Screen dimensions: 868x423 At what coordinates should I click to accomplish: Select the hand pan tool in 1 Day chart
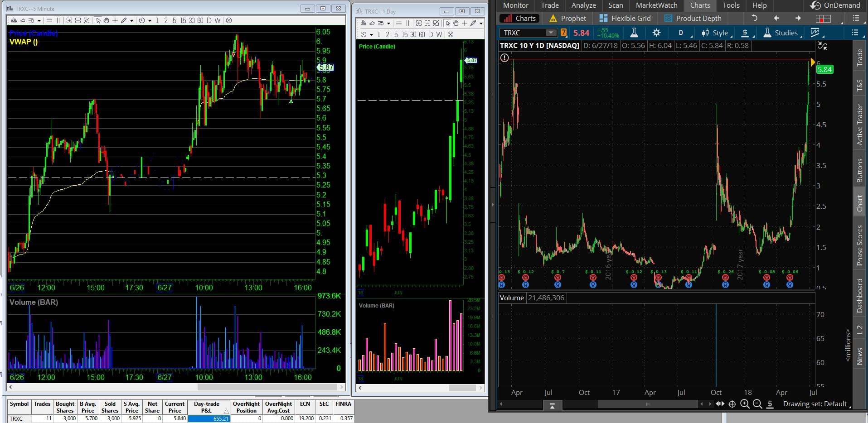456,23
